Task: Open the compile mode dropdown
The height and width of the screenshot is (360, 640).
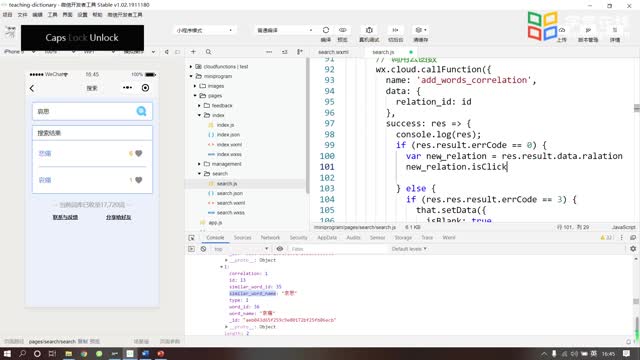Action: pos(285,30)
